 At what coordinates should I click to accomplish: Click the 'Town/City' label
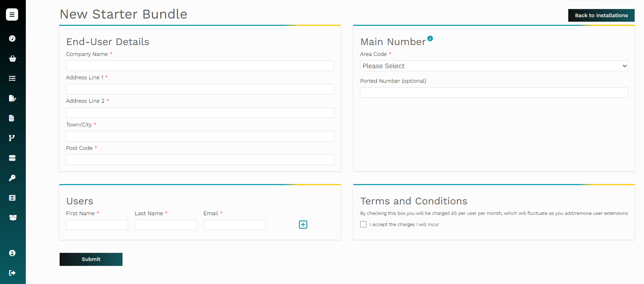point(79,125)
